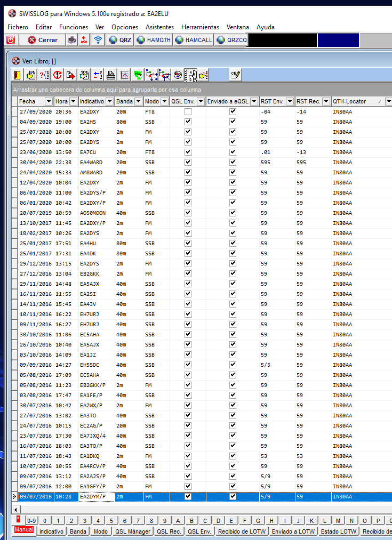Click the Cerrar button
Viewport: 392px width, 540px height.
[43, 40]
